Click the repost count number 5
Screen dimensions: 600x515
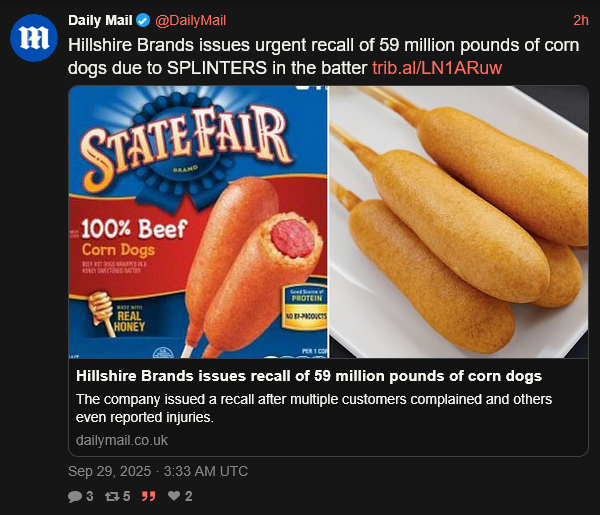click(x=126, y=496)
